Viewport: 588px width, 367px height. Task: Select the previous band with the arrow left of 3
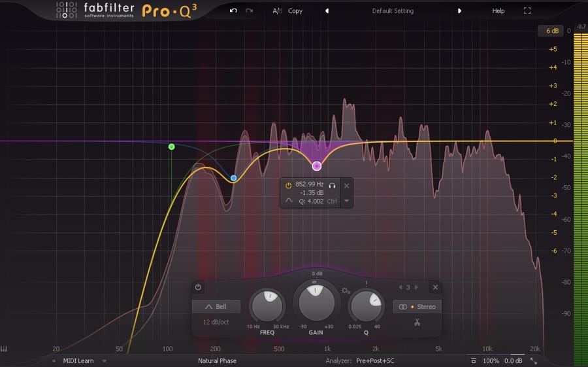click(400, 287)
